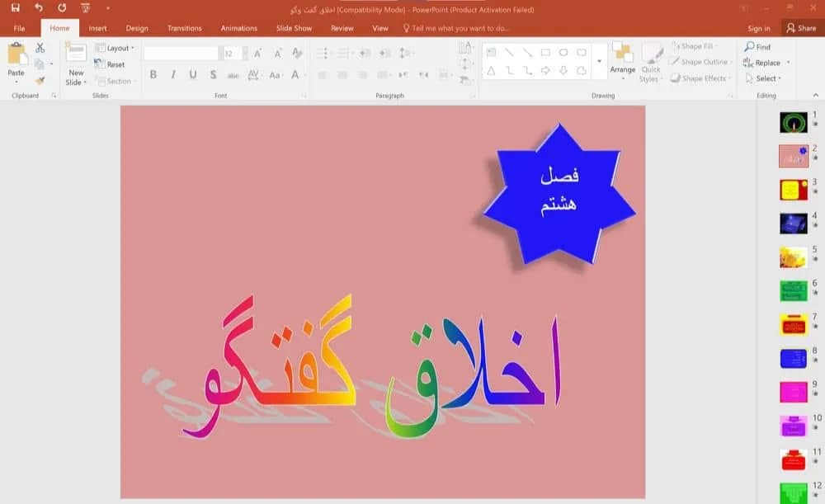
Task: Undo the last action
Action: click(x=39, y=8)
